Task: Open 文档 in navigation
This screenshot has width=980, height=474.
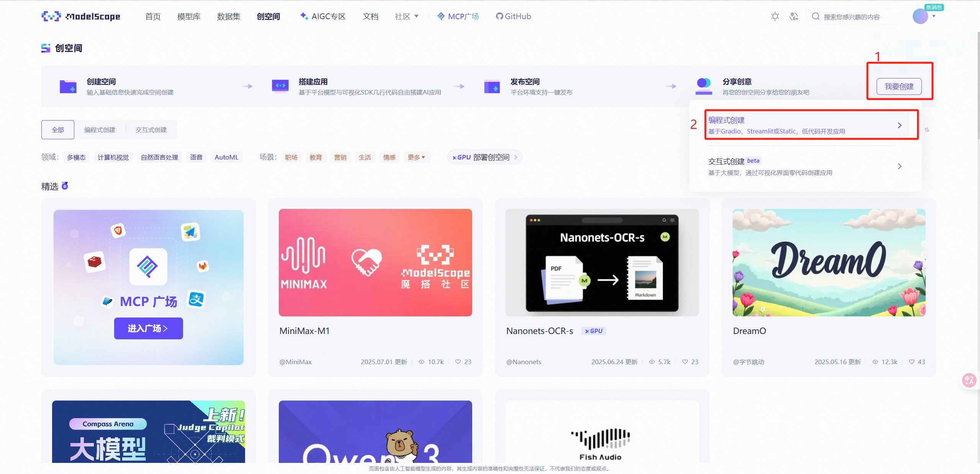Action: point(371,16)
